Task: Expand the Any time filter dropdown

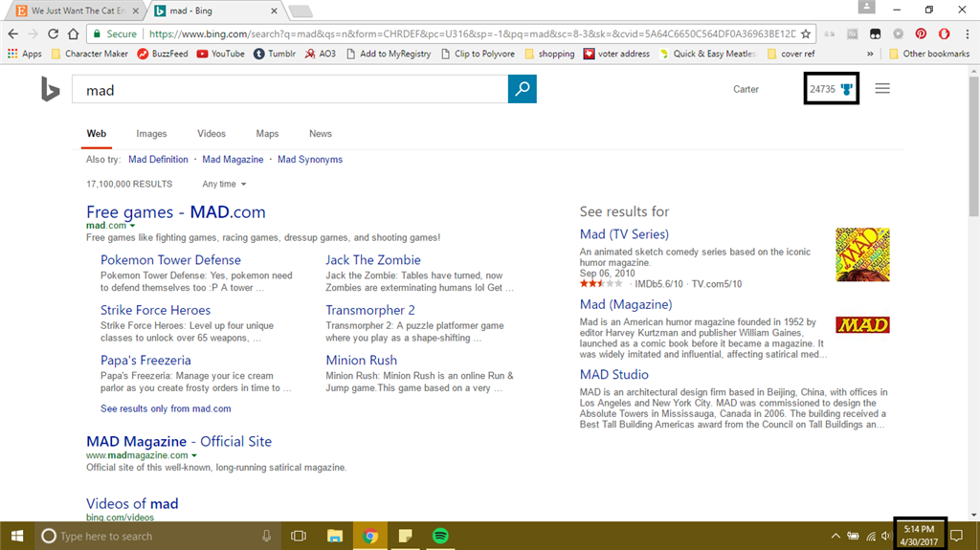Action: [x=224, y=184]
